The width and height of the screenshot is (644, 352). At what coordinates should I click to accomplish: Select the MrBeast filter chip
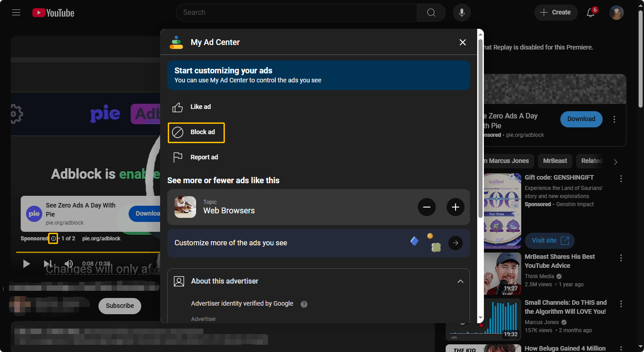click(x=555, y=161)
